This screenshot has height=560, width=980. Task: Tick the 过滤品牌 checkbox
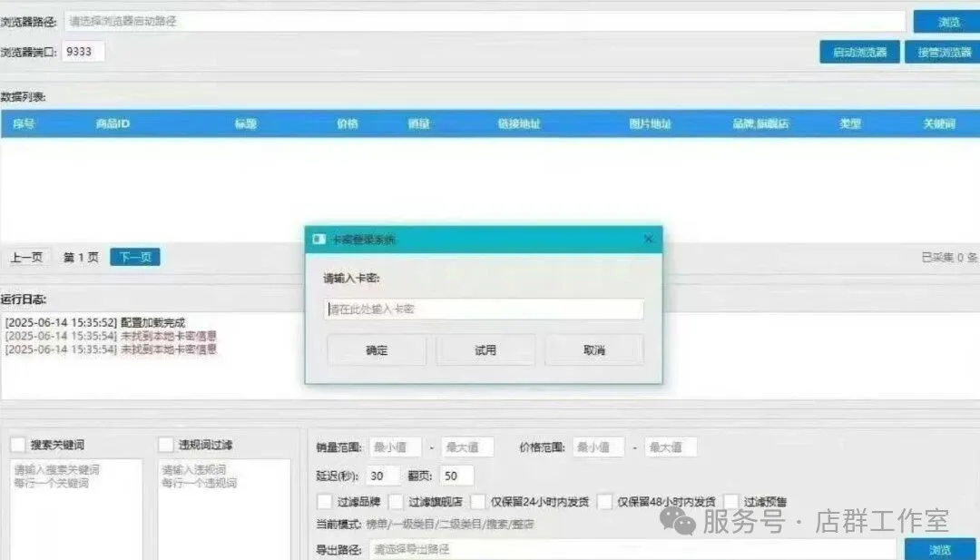coord(324,501)
